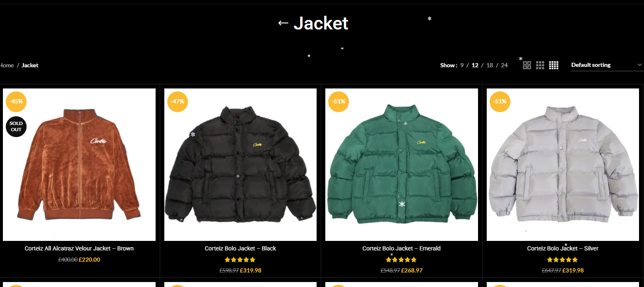The width and height of the screenshot is (644, 287).
Task: Click five-star rating under Bolo Jacket Black
Action: tap(240, 260)
